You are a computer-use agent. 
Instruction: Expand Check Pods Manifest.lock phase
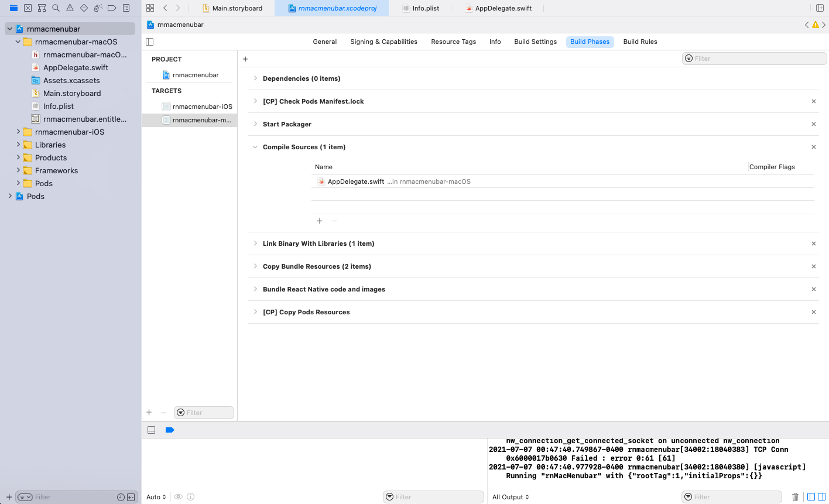click(x=255, y=101)
